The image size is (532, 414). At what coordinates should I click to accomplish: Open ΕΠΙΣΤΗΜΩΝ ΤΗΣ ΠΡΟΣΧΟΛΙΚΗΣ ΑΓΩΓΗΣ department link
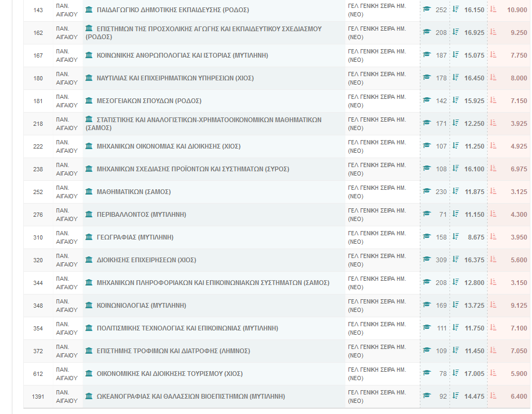tap(204, 33)
